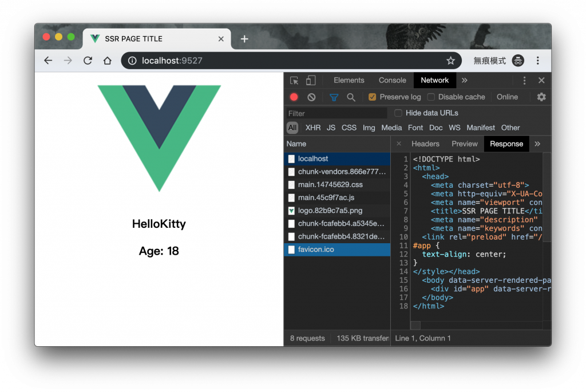Screen dimensions: 586x392
Task: Reload the page with the refresh icon
Action: click(x=88, y=61)
